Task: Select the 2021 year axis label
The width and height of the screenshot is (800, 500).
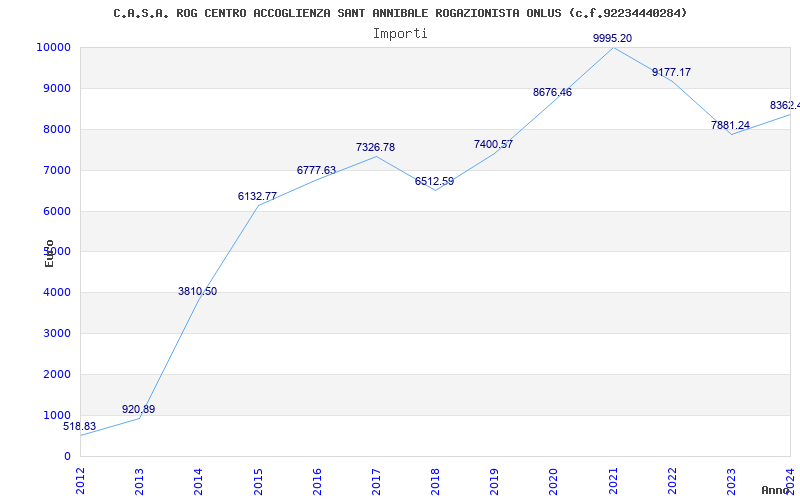Action: click(x=613, y=481)
